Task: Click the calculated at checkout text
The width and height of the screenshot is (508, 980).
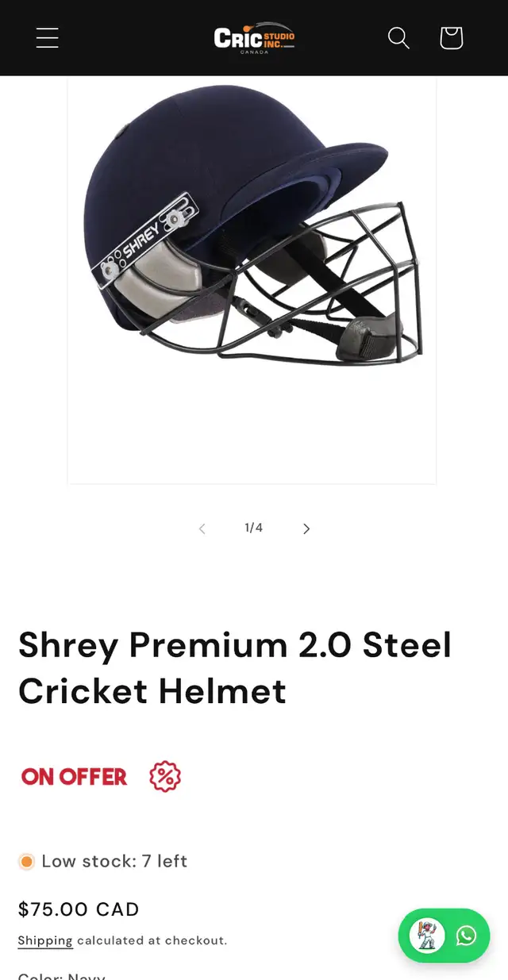Action: click(x=152, y=940)
